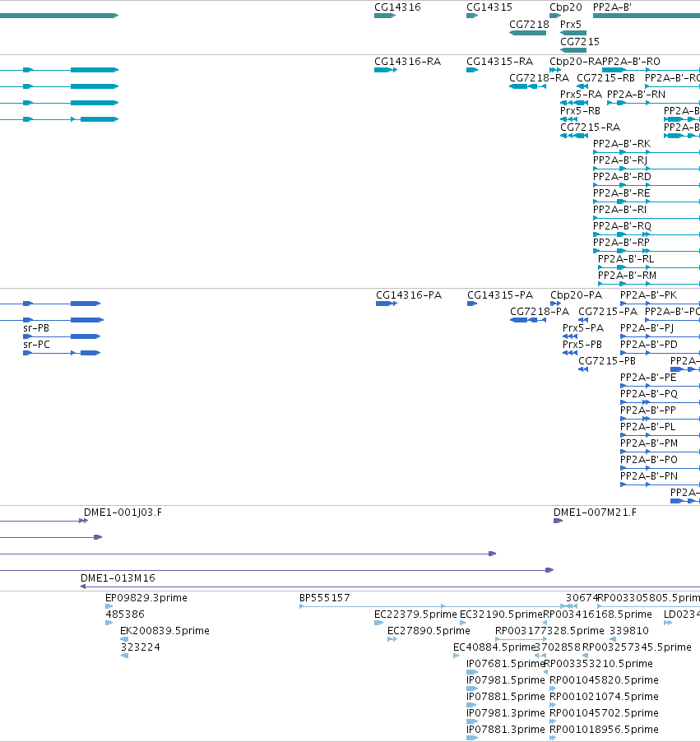Select the Cbp20 gene label

click(566, 7)
